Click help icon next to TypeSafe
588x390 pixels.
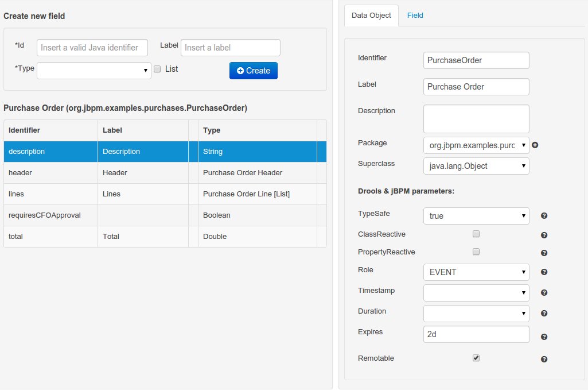(544, 216)
